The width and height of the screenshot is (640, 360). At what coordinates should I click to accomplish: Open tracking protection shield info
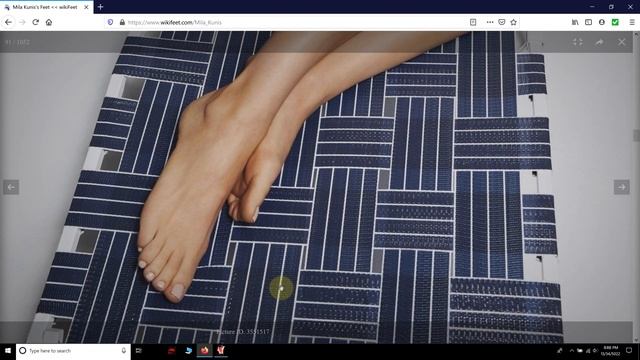coord(110,22)
